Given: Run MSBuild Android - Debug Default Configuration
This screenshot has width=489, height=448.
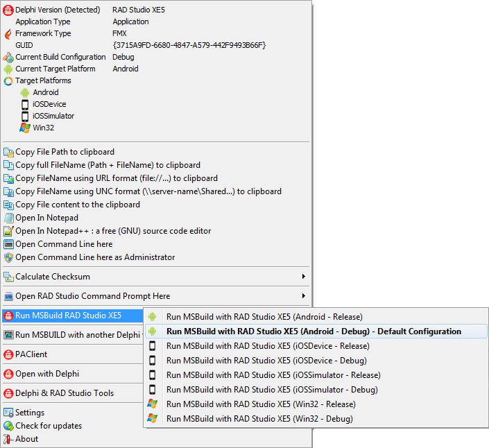Looking at the screenshot, I should pos(316,331).
